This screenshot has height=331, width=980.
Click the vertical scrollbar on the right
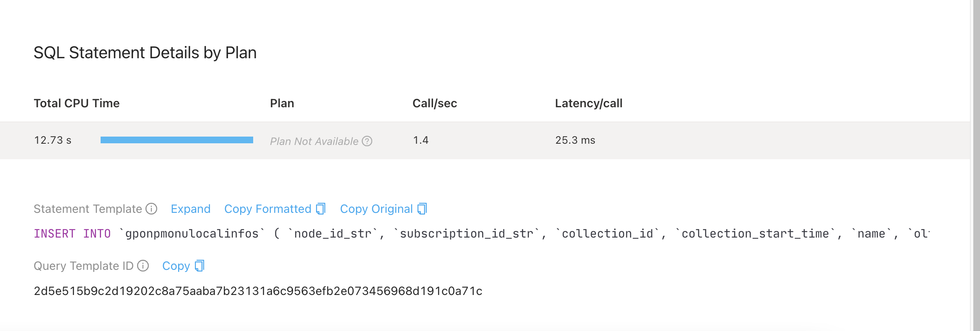pos(976,168)
